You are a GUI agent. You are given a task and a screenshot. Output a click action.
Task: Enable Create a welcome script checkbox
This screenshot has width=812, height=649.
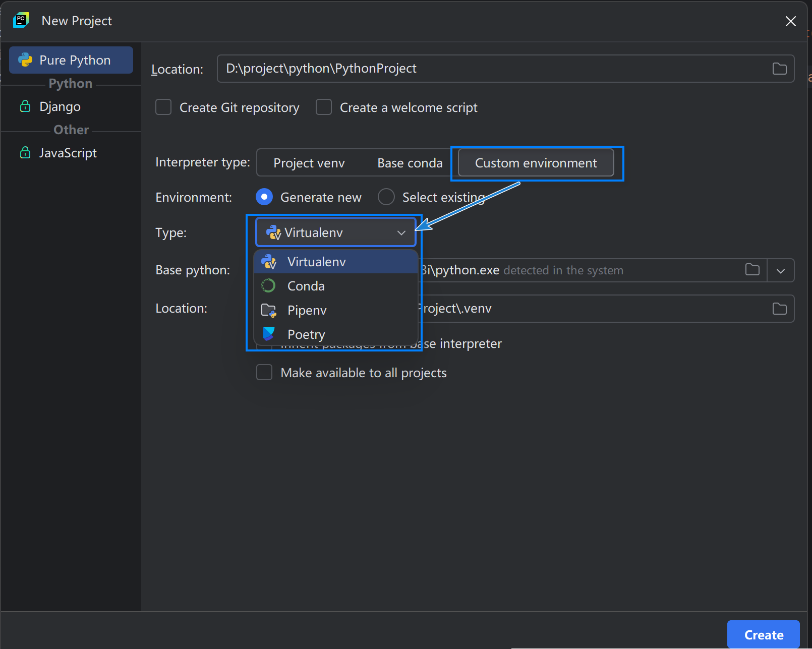[x=324, y=107]
